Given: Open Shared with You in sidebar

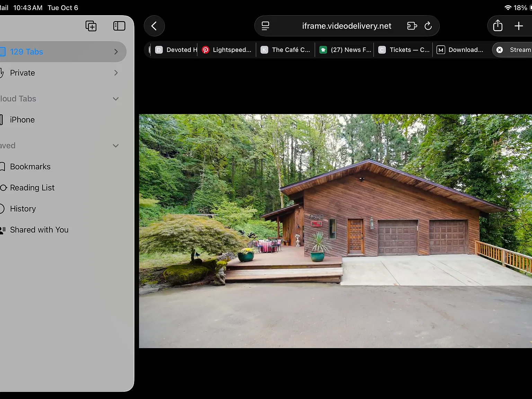Looking at the screenshot, I should [63, 230].
